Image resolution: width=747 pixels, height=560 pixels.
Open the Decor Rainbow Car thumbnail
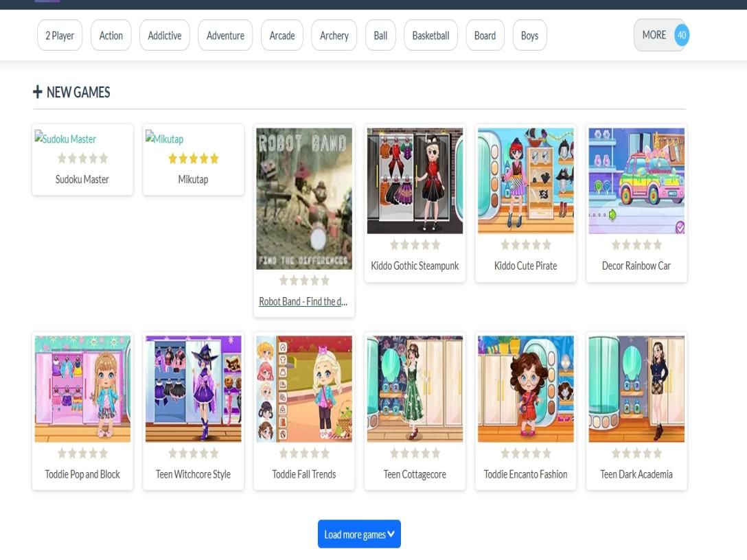[x=636, y=180]
